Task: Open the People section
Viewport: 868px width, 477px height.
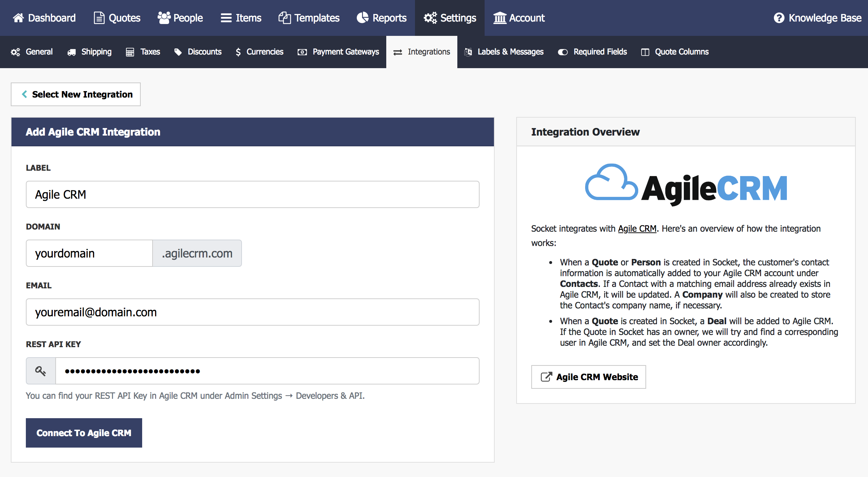Action: [x=180, y=18]
